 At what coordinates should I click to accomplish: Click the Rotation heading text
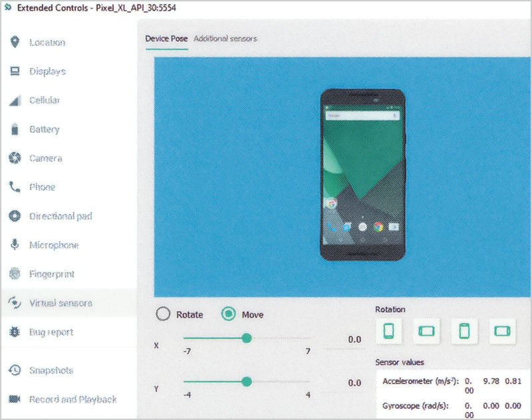[390, 309]
